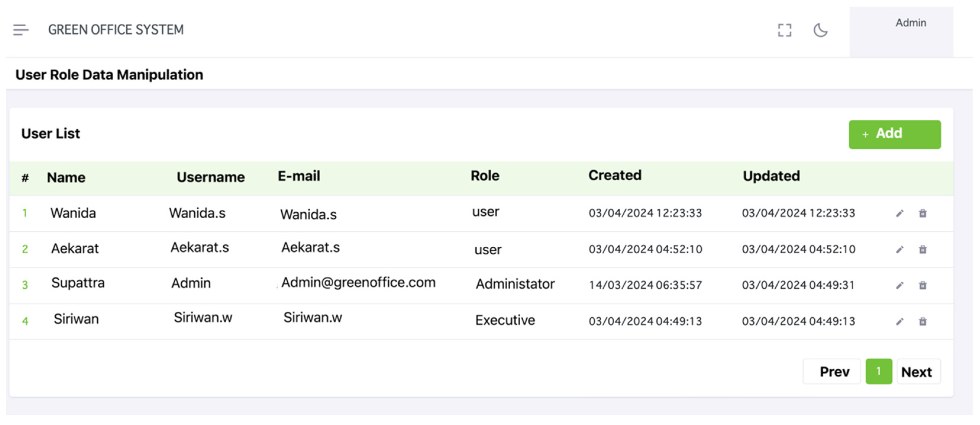
Task: Click the green Add button
Action: [895, 134]
